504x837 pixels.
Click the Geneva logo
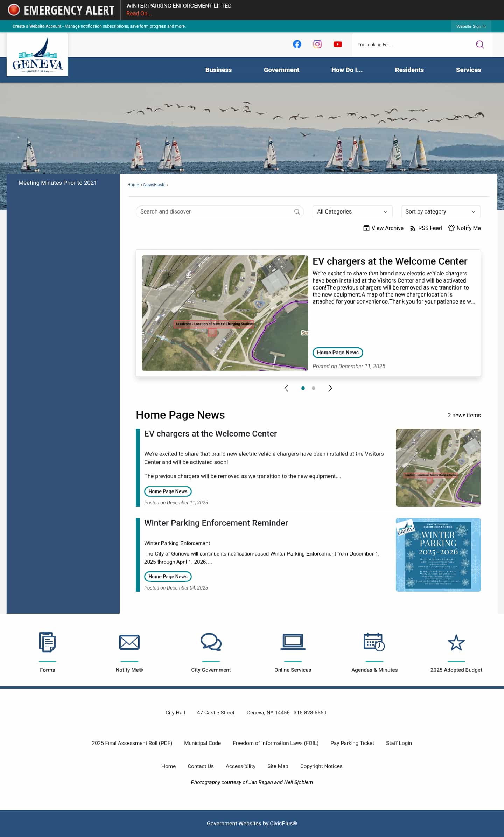click(x=37, y=55)
